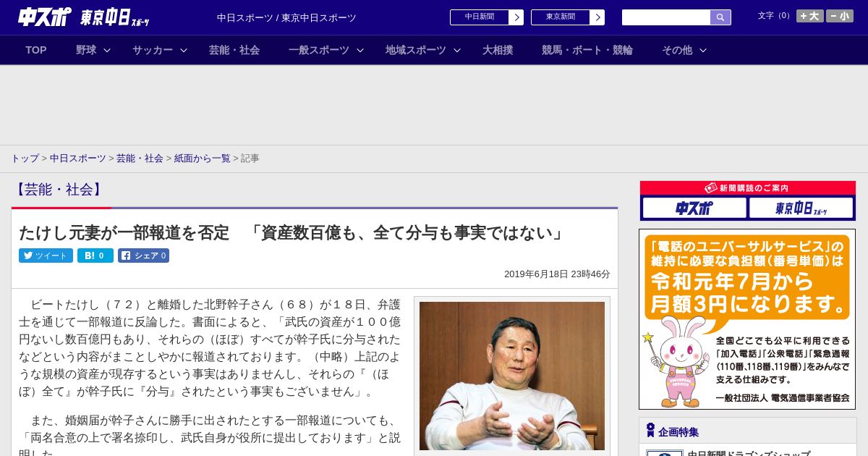Expand the 地域スポーツ dropdown chevron
868x456 pixels.
click(x=457, y=50)
